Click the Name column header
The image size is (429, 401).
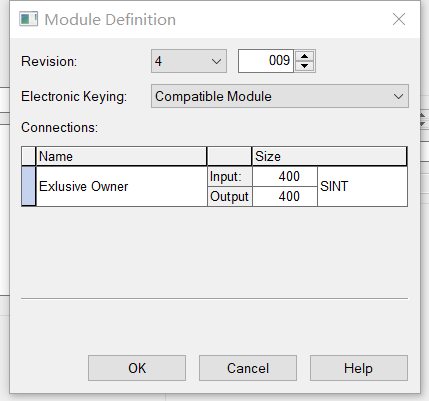pyautogui.click(x=121, y=156)
